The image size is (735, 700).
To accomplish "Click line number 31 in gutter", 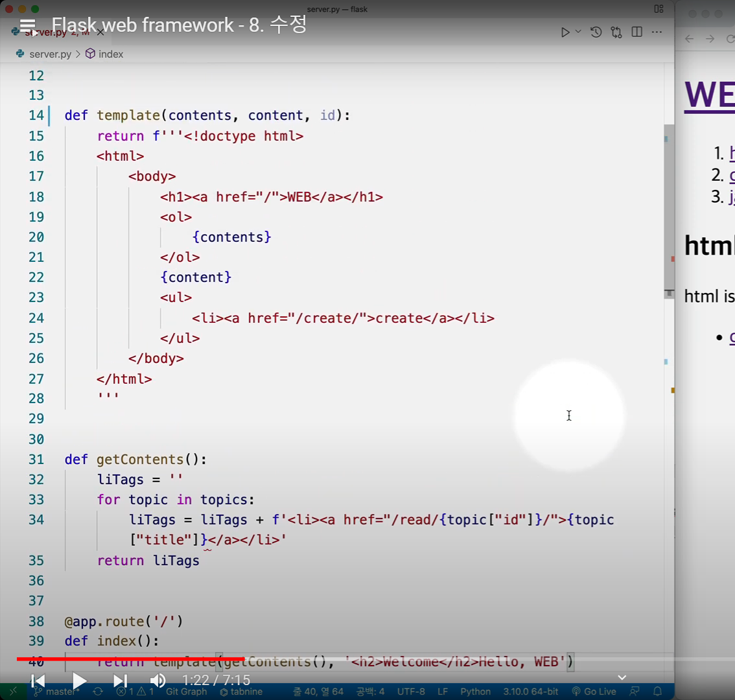I will [x=36, y=460].
